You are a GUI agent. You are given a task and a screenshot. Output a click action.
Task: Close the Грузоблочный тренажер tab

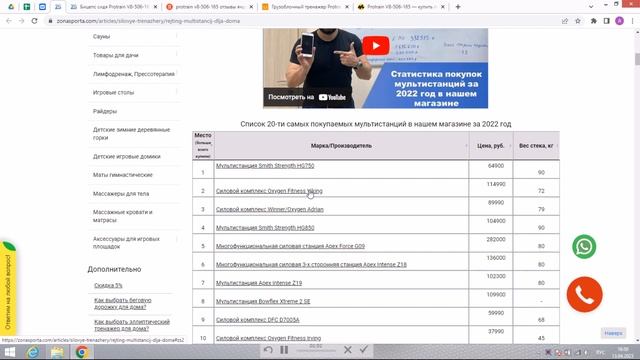click(x=347, y=7)
